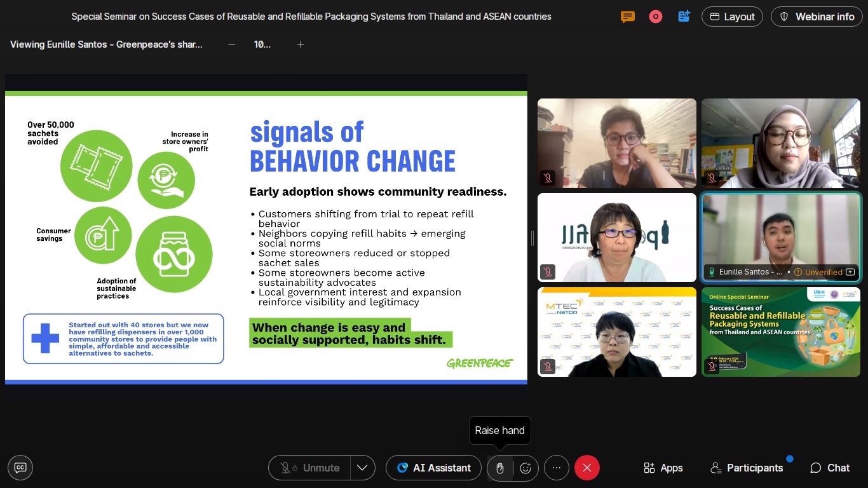Launch the AI Assistant
868x488 pixels.
coord(434,468)
